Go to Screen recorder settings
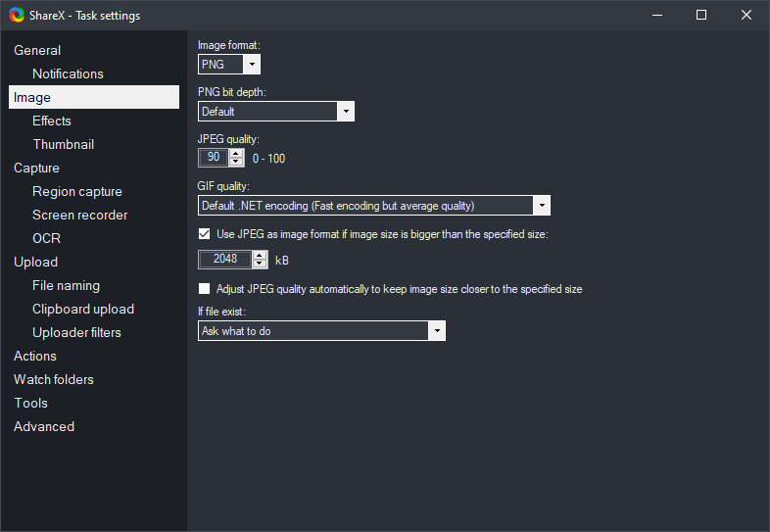770x532 pixels. tap(79, 215)
